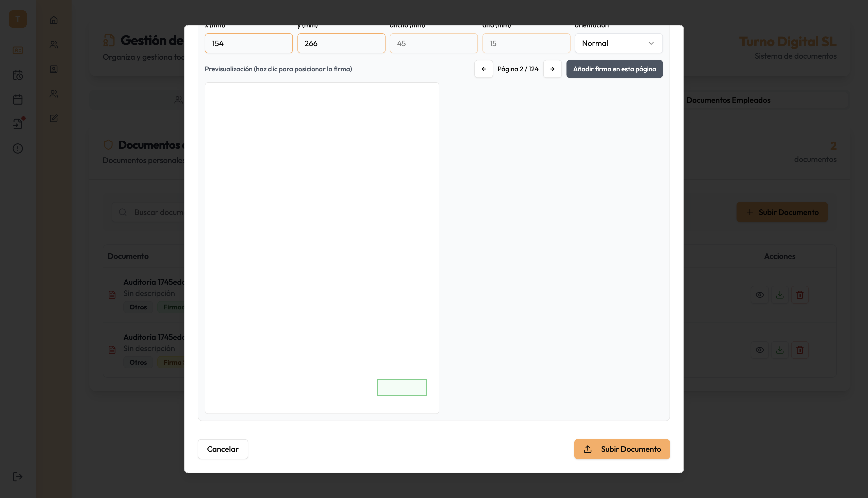Open the calendar clock icon in left rail
Screen dimensions: 868x498
pyautogui.click(x=18, y=75)
